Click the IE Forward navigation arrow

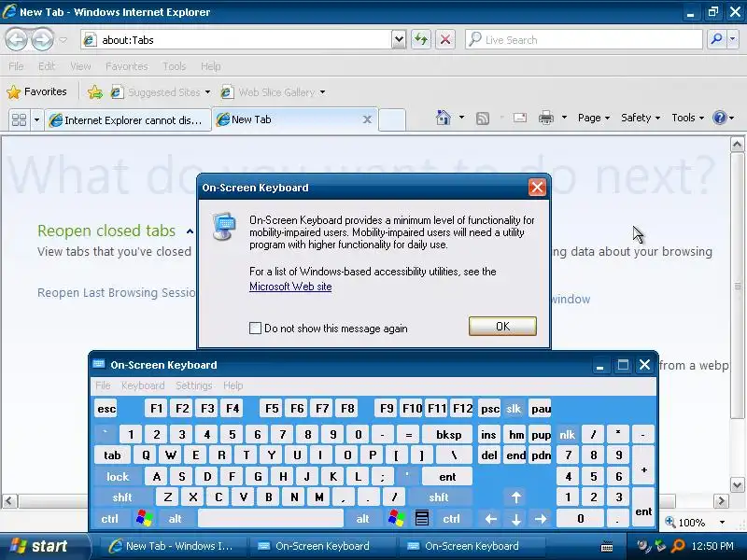(x=42, y=39)
